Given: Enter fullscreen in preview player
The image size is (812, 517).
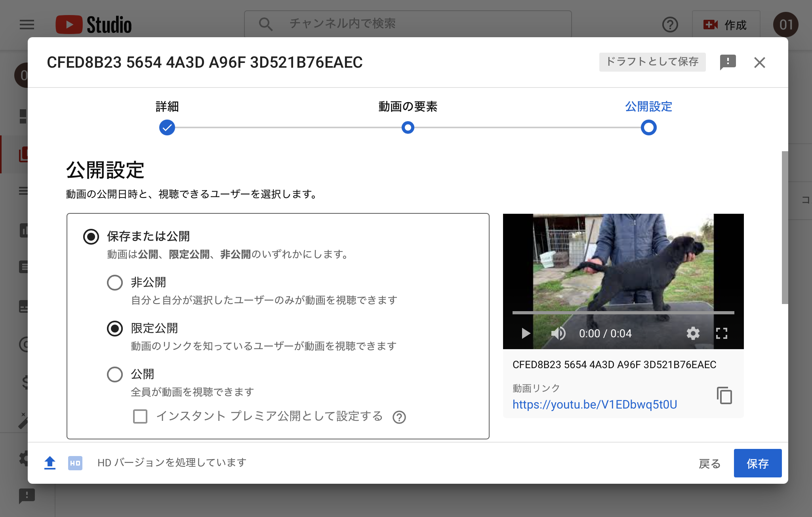Looking at the screenshot, I should [x=722, y=333].
